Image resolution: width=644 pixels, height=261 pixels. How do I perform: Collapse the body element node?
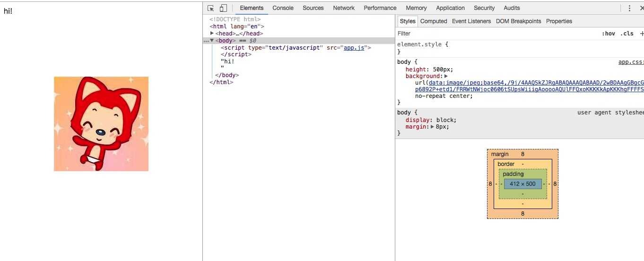point(212,41)
